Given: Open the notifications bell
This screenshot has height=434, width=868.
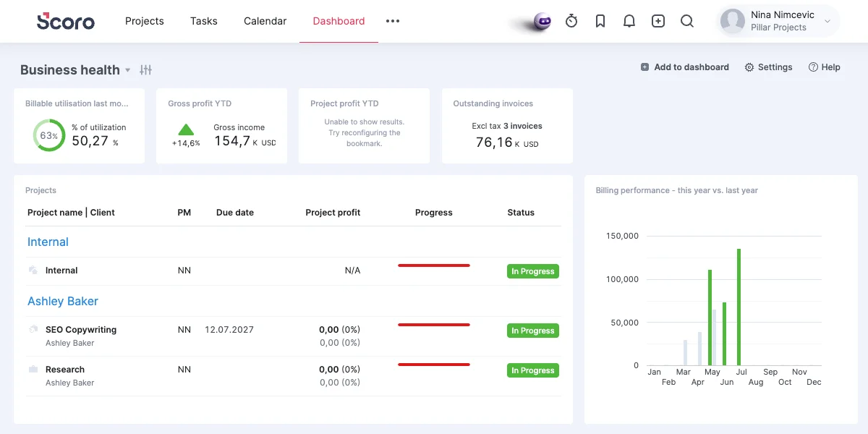Looking at the screenshot, I should pos(629,21).
